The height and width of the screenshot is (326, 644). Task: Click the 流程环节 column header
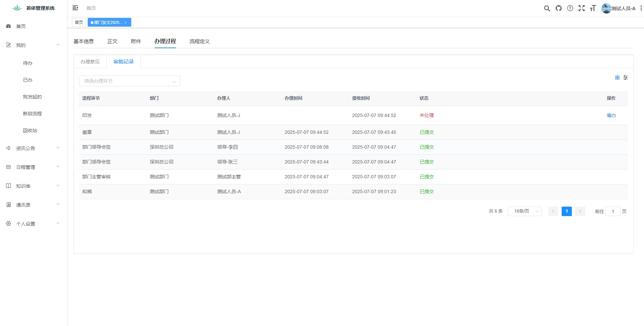[91, 98]
